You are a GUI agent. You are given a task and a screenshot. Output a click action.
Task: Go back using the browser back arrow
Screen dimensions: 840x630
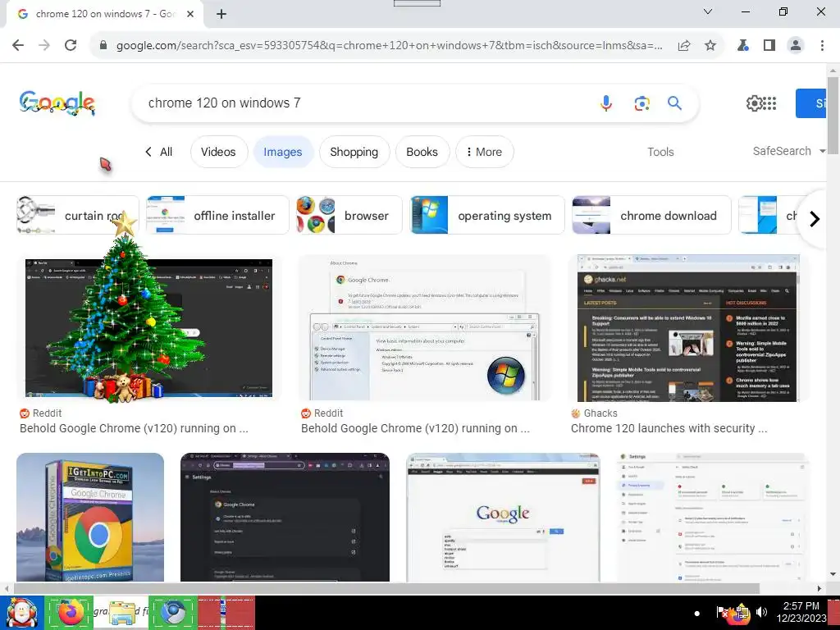coord(18,46)
